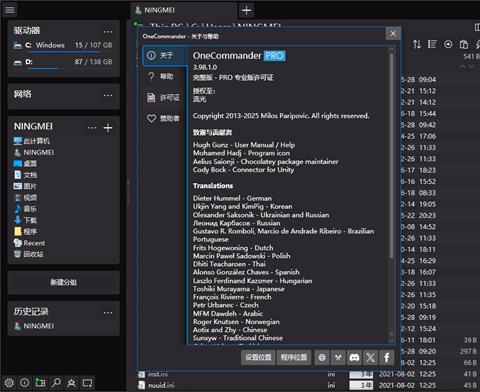This screenshot has width=480, height=392.
Task: Click the circular diamond toolbar icon
Action: (448, 44)
